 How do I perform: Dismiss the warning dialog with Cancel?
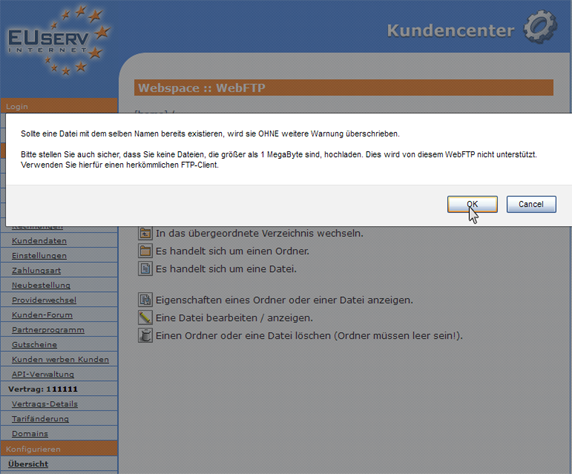pyautogui.click(x=531, y=204)
